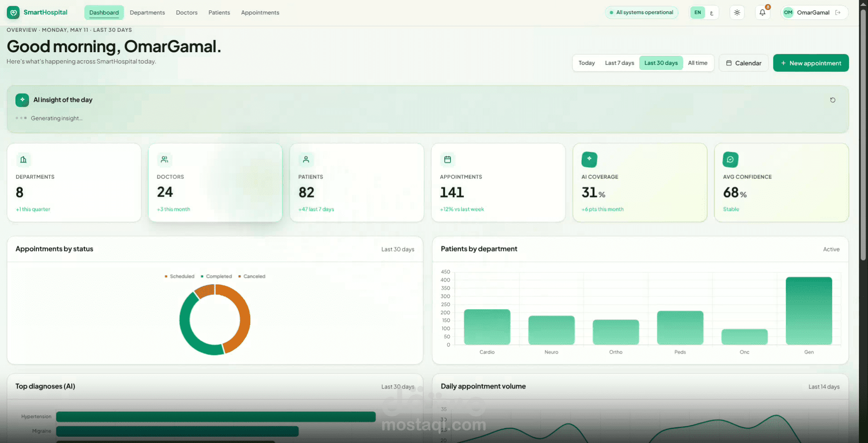The width and height of the screenshot is (868, 443).
Task: Click the logout arrow icon
Action: [x=838, y=13]
